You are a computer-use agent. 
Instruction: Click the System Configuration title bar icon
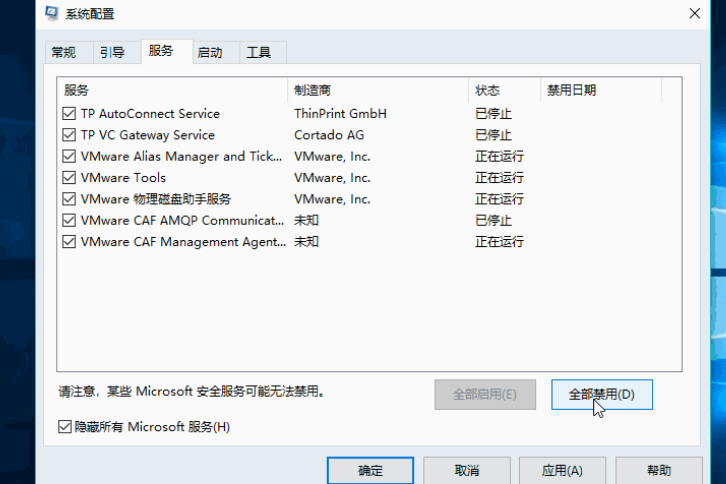pyautogui.click(x=52, y=14)
